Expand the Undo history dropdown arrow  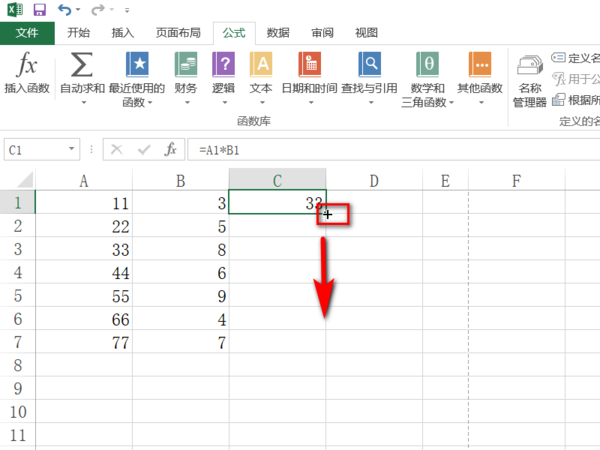coord(78,10)
